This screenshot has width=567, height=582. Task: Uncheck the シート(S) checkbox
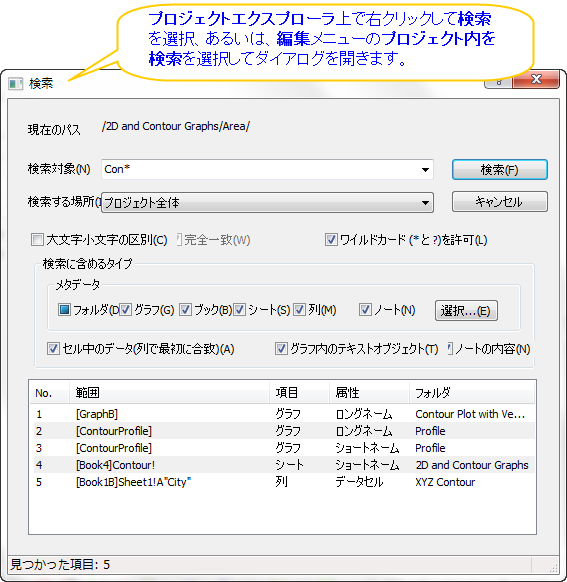(239, 309)
